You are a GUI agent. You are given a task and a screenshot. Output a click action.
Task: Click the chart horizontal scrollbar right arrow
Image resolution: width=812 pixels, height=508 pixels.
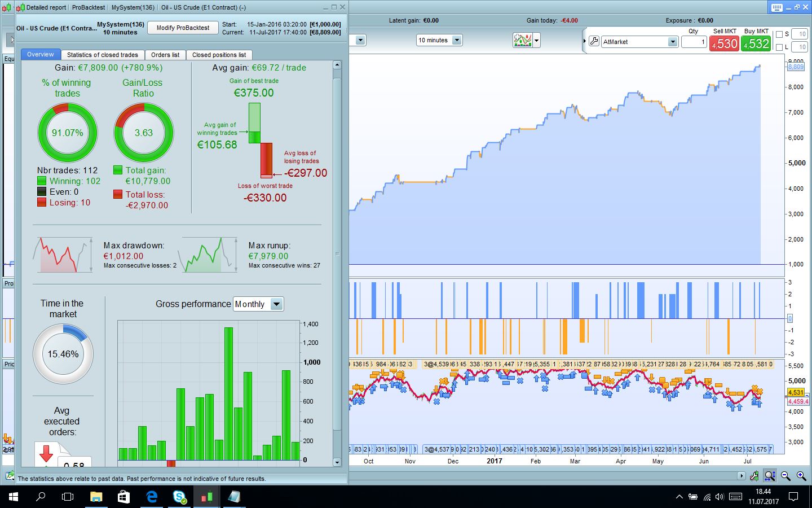(741, 476)
